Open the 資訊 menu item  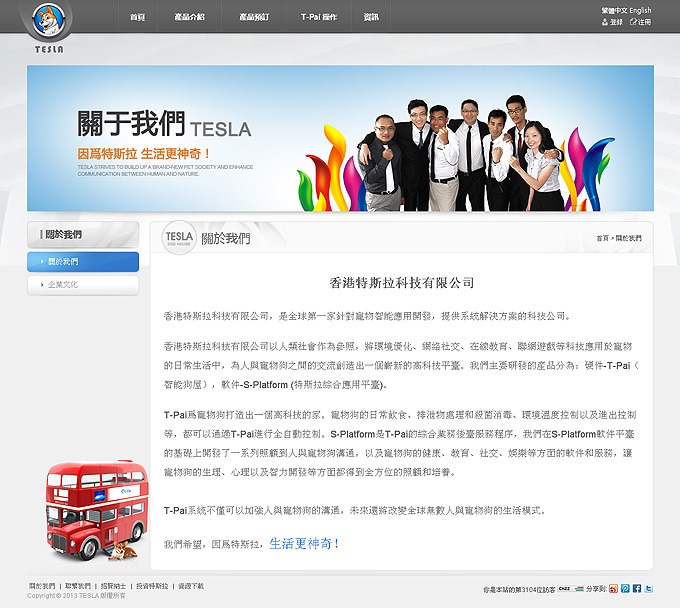371,17
